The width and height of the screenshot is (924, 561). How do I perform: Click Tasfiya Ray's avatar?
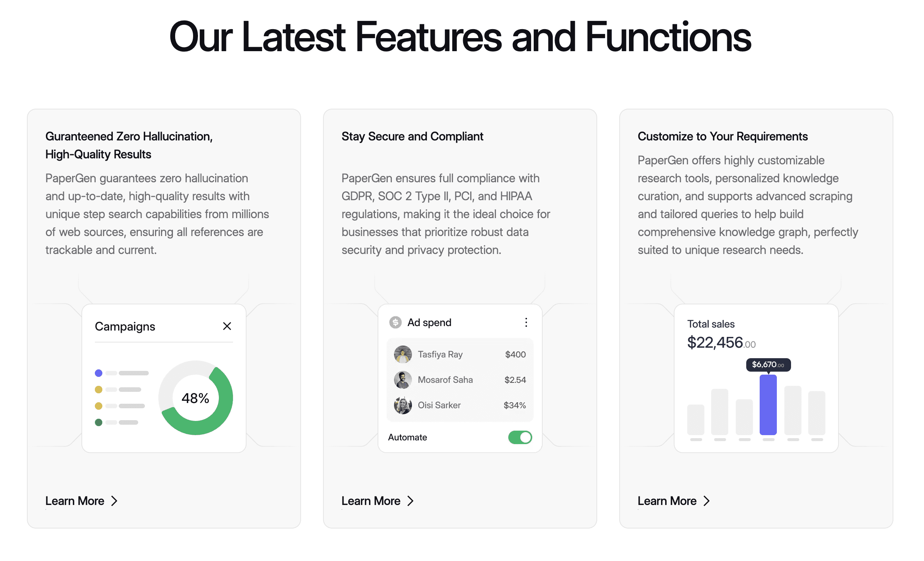point(403,354)
